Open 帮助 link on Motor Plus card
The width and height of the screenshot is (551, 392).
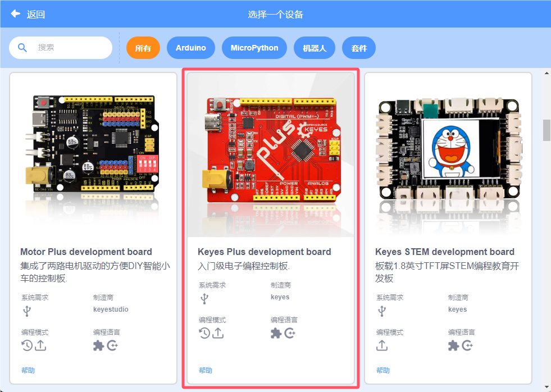click(x=28, y=370)
